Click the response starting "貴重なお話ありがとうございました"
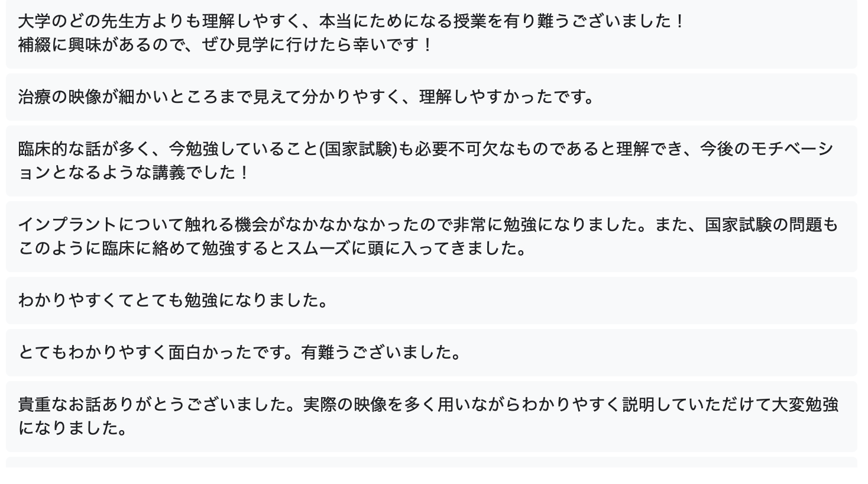 pos(431,417)
